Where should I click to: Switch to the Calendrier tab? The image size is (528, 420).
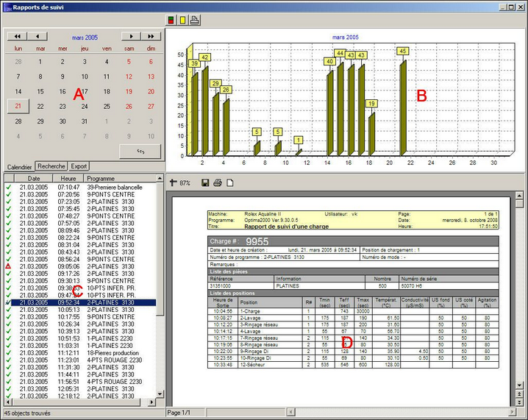coord(19,167)
